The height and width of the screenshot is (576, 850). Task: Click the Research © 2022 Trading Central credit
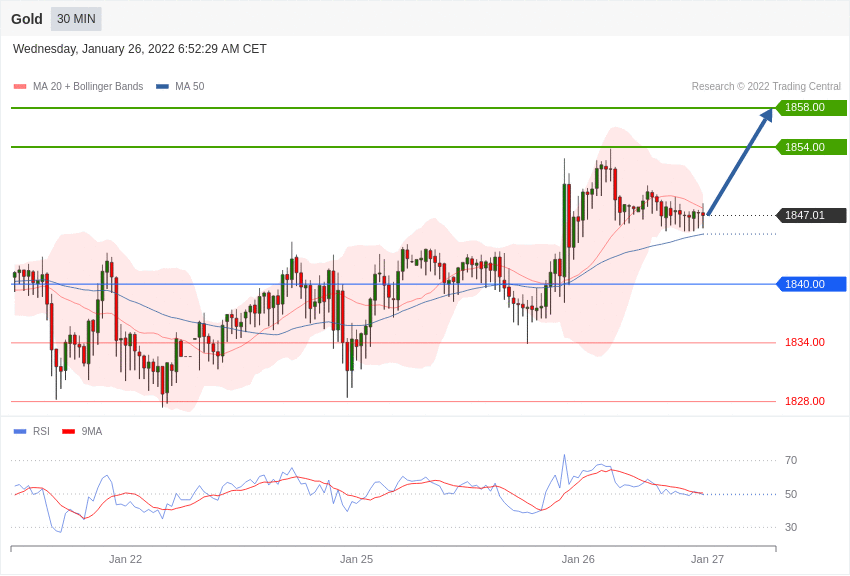[766, 86]
